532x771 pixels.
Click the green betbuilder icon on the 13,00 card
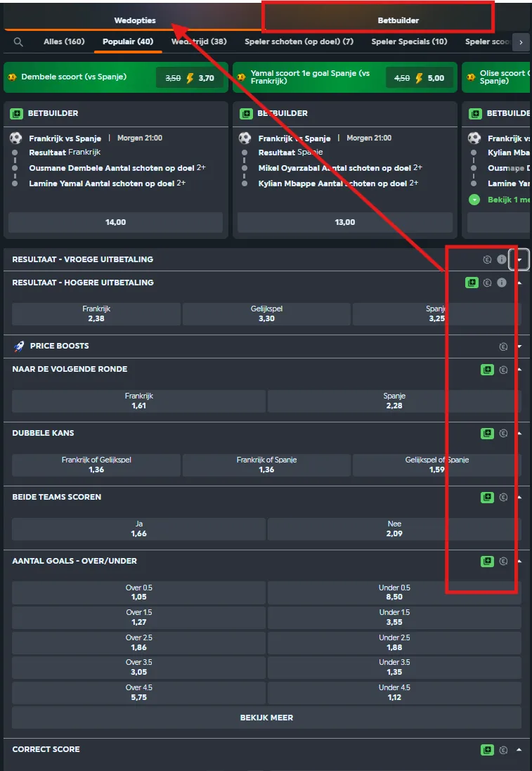point(246,114)
